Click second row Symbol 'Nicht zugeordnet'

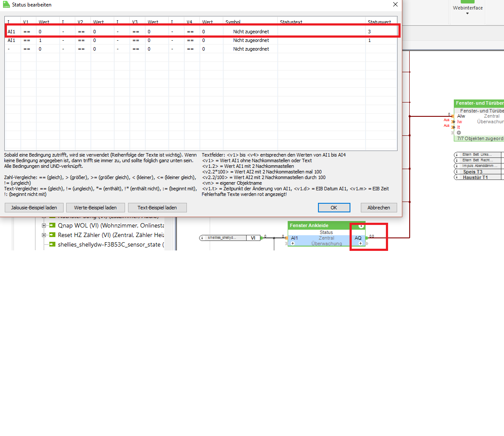251,40
